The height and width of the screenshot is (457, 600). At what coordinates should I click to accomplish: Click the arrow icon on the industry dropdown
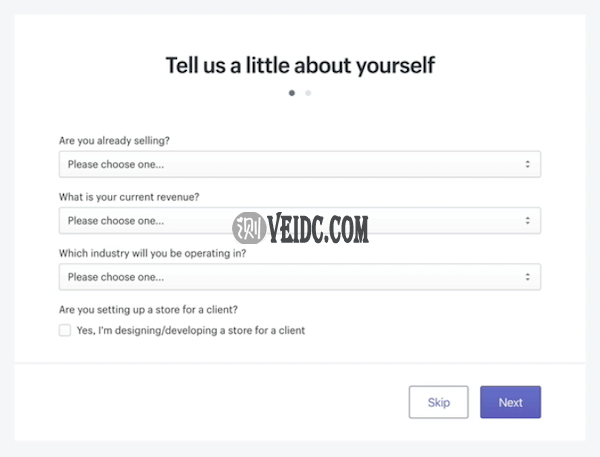(x=527, y=277)
